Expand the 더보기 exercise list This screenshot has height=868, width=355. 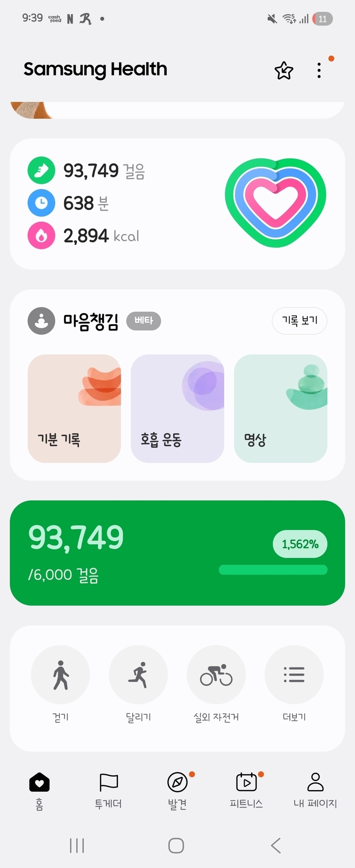294,675
